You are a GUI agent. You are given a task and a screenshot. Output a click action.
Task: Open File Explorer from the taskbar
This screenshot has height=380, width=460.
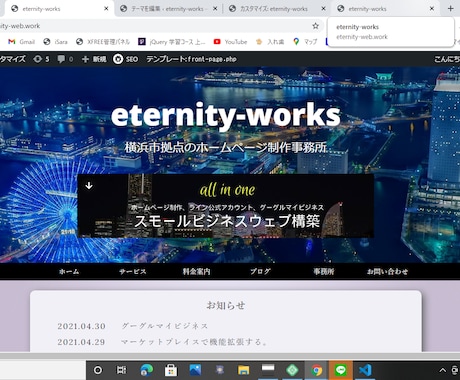coord(243,370)
